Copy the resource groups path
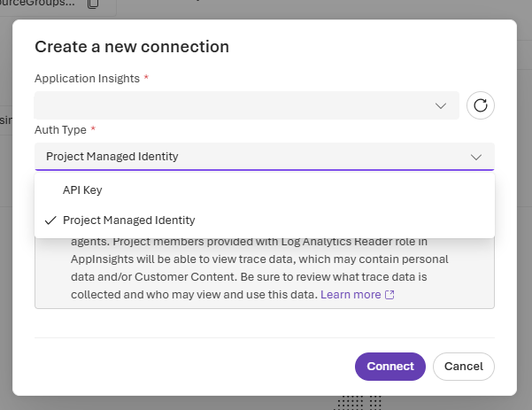The height and width of the screenshot is (410, 532). [93, 4]
